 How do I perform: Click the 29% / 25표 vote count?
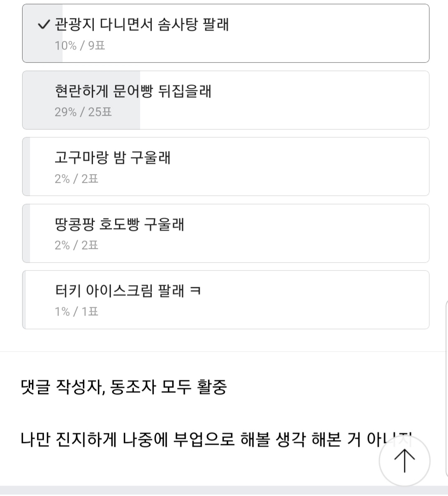[x=83, y=112]
